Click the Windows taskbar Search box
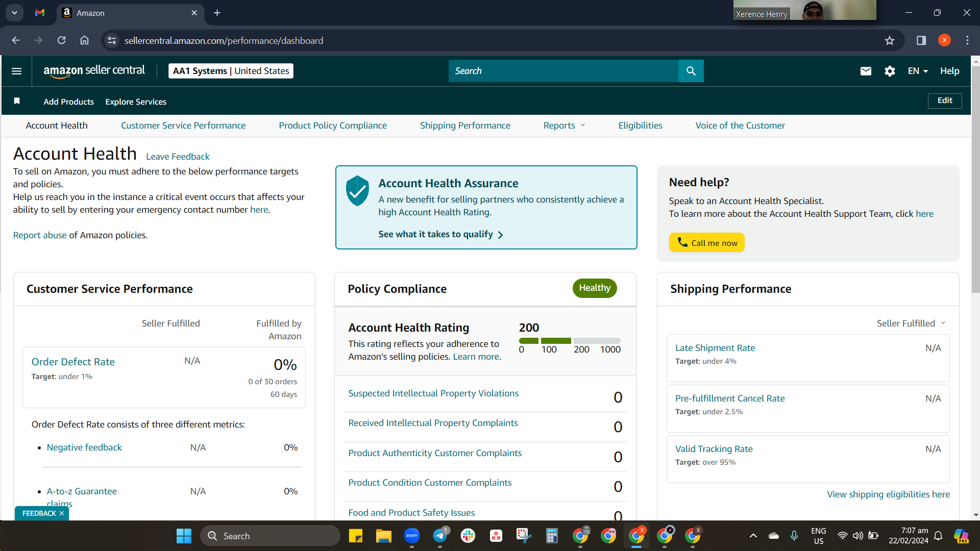Image resolution: width=980 pixels, height=551 pixels. [x=270, y=536]
